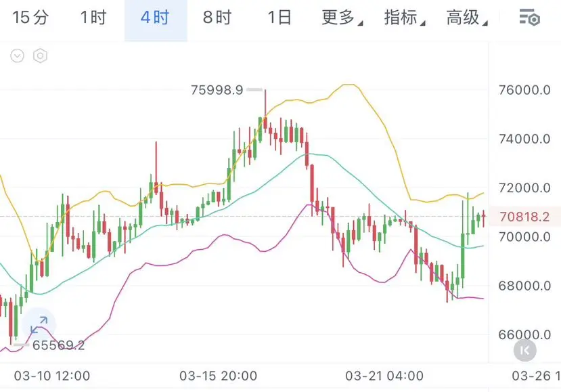The image size is (561, 392).
Task: Click the 76000.0 price axis label
Action: (x=524, y=90)
